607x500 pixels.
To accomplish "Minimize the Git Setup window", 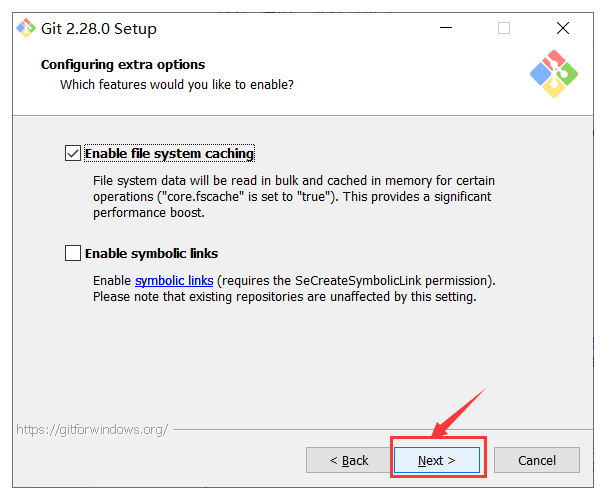I will point(446,28).
